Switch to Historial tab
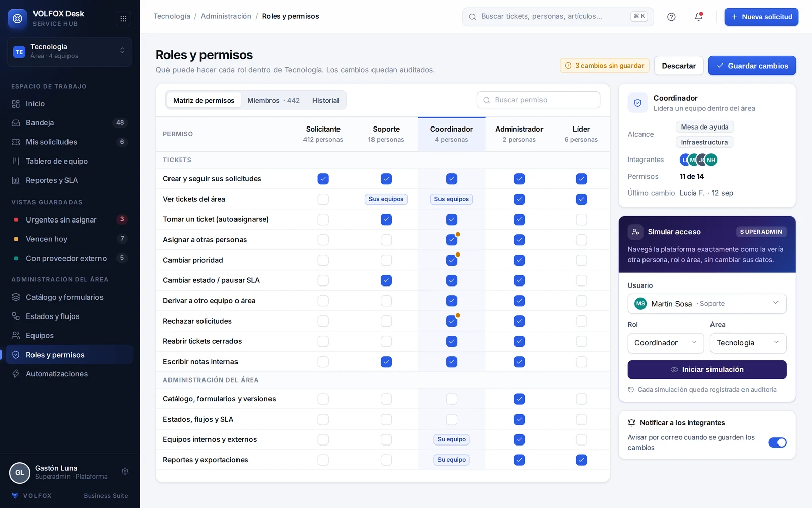 325,101
